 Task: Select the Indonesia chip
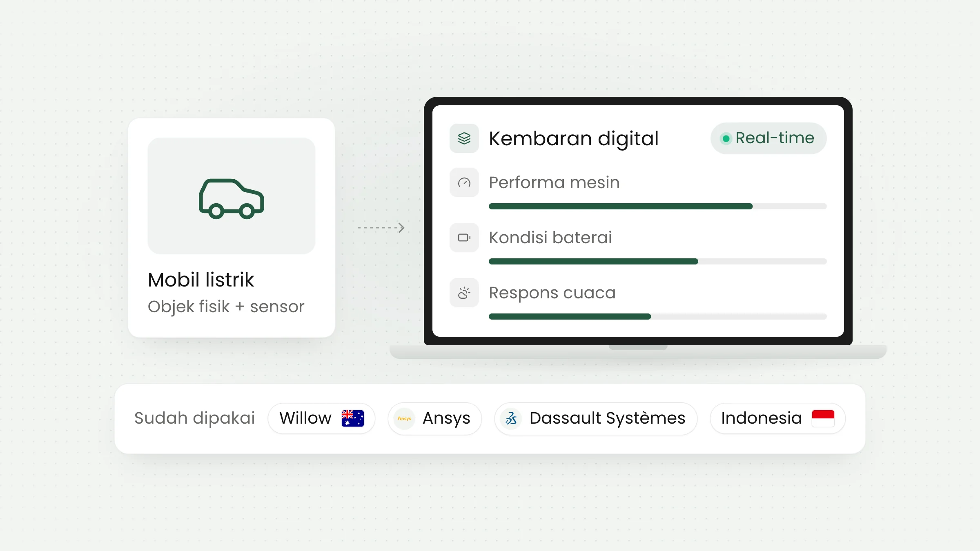point(777,418)
